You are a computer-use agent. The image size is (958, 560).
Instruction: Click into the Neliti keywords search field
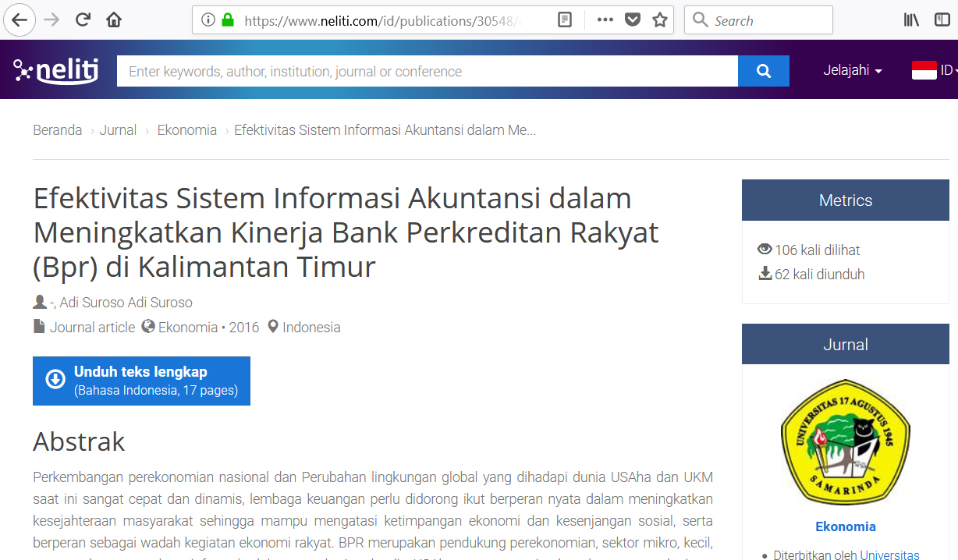(x=427, y=71)
